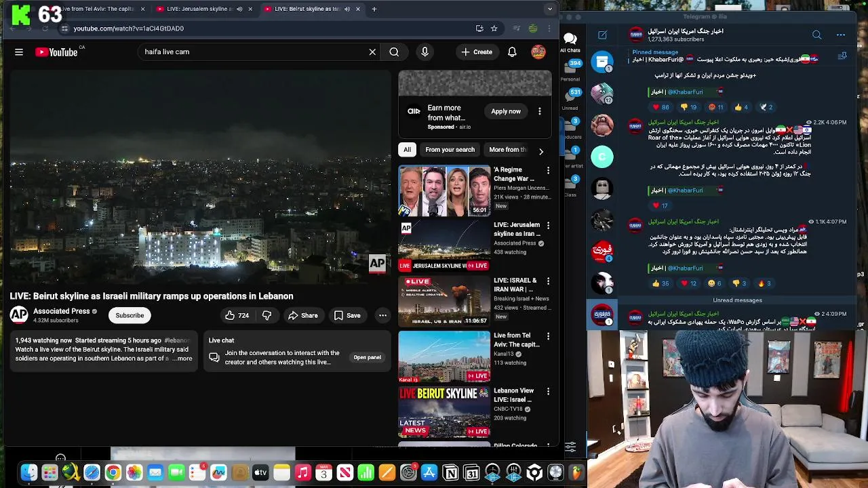868x488 pixels.
Task: Open the Associated Press channel avatar
Action: pos(19,314)
